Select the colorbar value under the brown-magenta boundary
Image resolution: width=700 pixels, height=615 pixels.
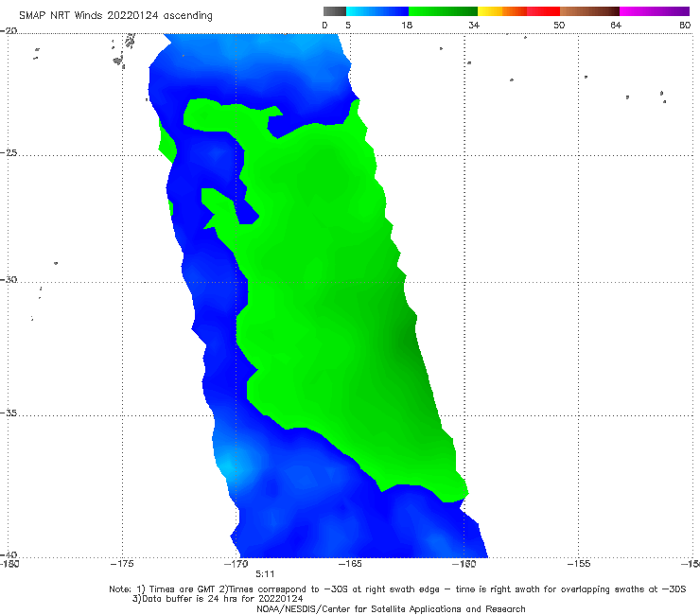coord(616,25)
